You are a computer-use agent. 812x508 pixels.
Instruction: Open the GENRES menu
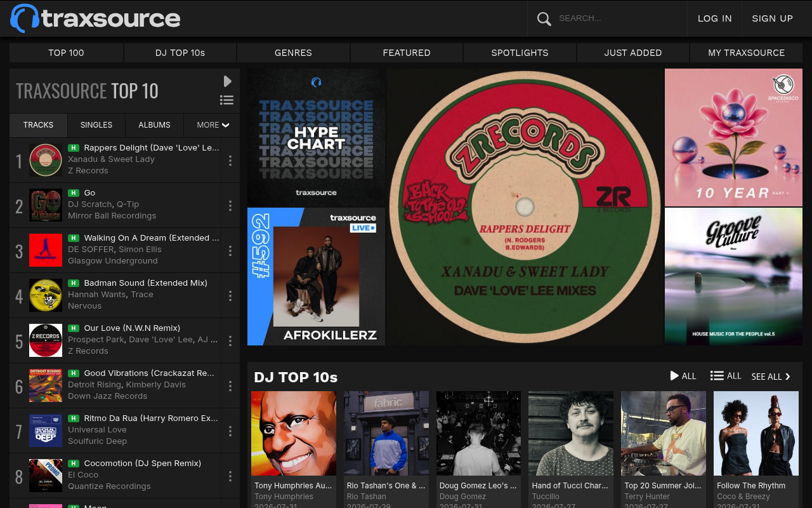[293, 53]
